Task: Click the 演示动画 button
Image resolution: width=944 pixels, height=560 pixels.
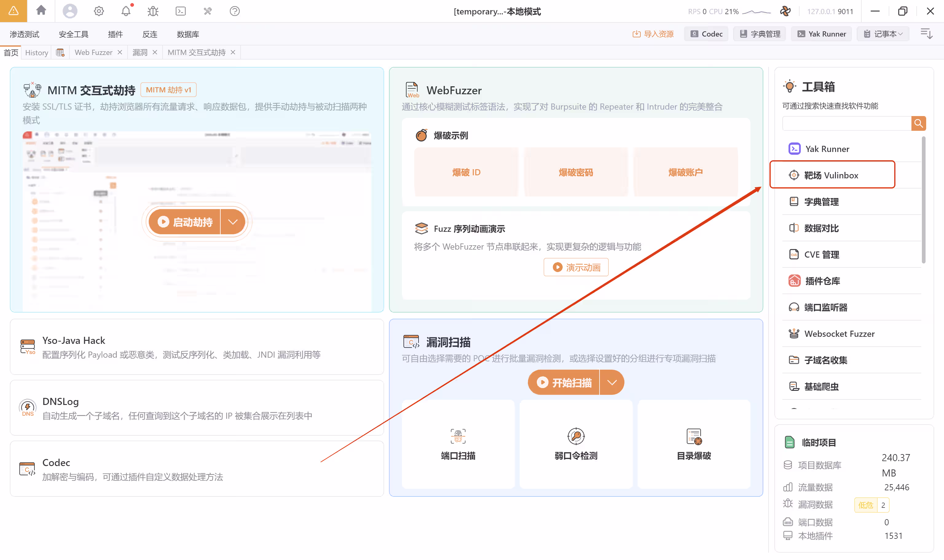Action: (x=576, y=267)
